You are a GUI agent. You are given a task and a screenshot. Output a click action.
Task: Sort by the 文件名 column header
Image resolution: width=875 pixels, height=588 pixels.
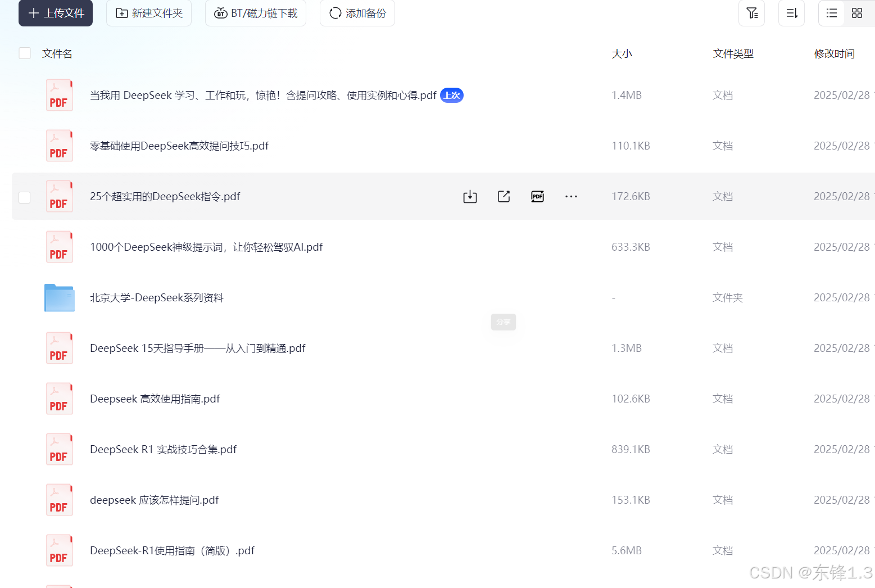(x=57, y=53)
